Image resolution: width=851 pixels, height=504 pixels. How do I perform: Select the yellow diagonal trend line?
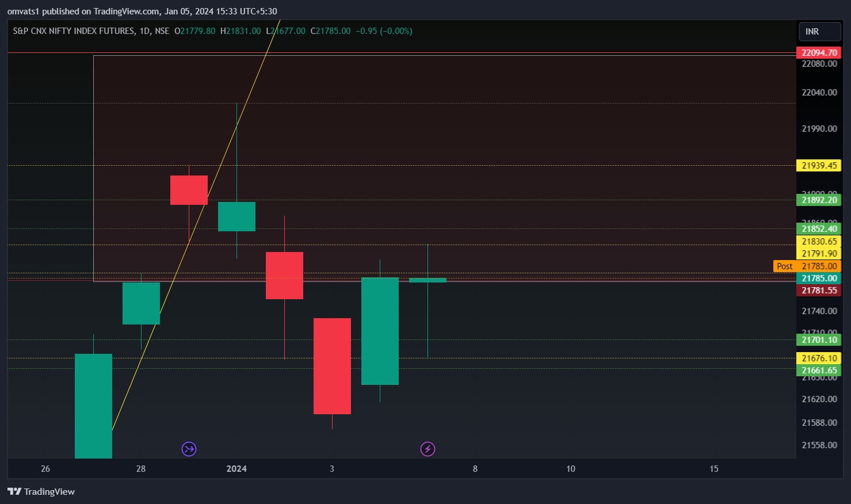[x=196, y=226]
